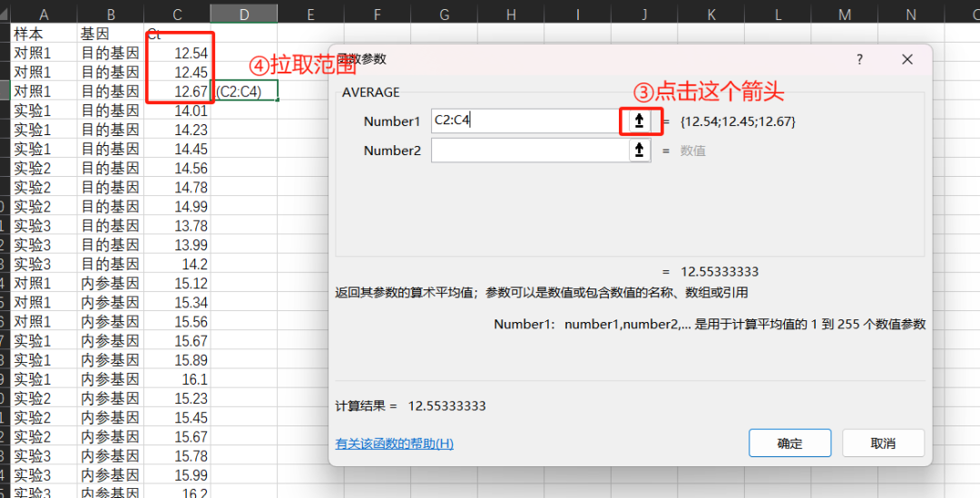Click the active cell showing (C2:C4)
The image size is (980, 498).
(x=244, y=92)
